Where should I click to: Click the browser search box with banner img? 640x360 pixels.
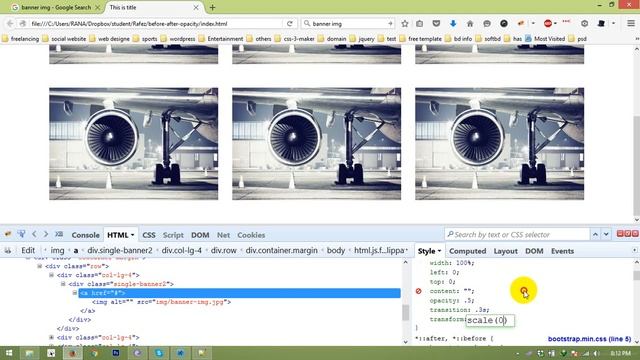348,24
